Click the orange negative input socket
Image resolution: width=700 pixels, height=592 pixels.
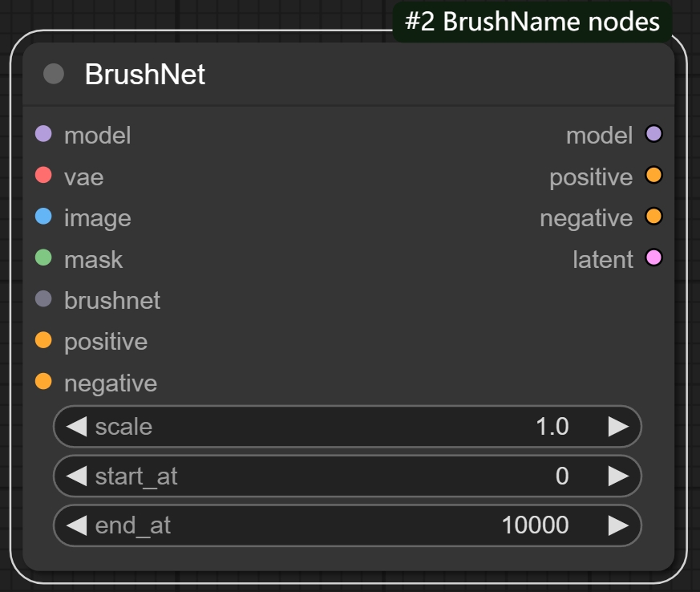(43, 382)
